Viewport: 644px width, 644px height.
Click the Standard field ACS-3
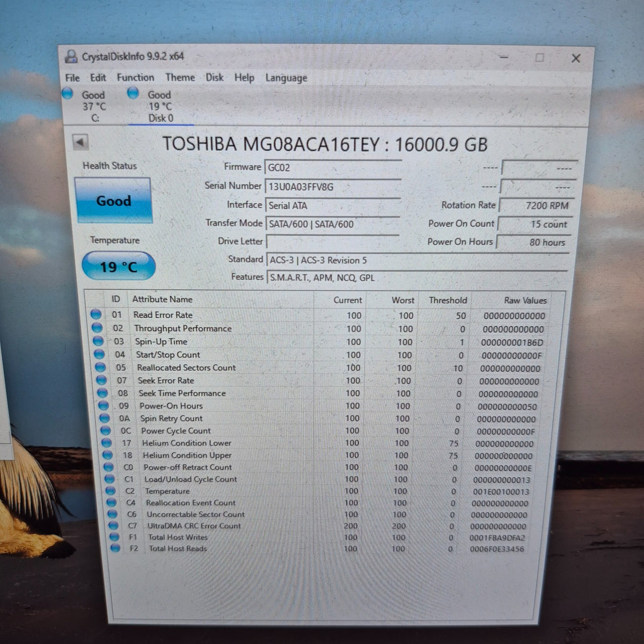[417, 260]
